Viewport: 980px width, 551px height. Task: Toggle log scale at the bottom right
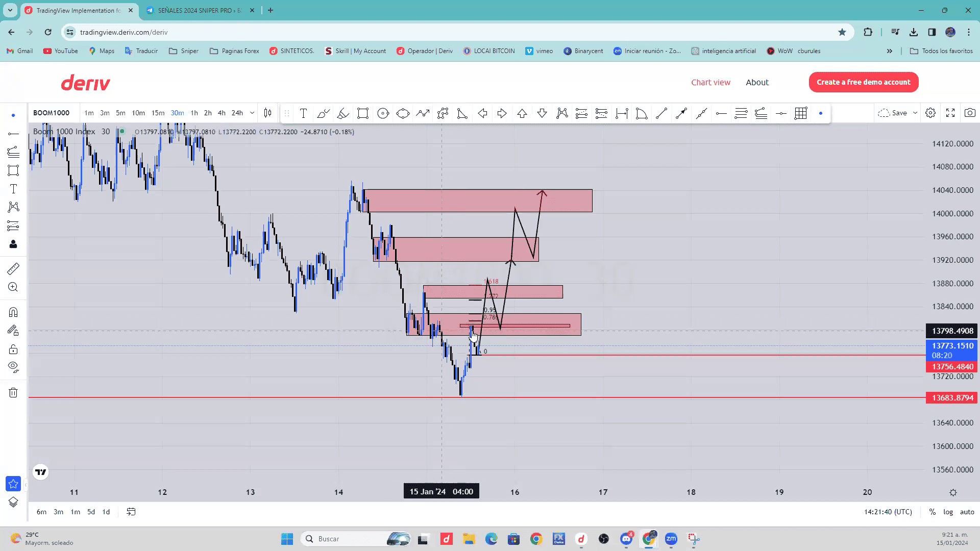point(948,512)
